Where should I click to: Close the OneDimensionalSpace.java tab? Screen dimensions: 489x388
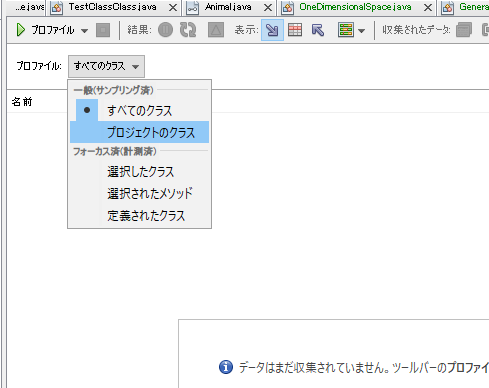click(428, 7)
